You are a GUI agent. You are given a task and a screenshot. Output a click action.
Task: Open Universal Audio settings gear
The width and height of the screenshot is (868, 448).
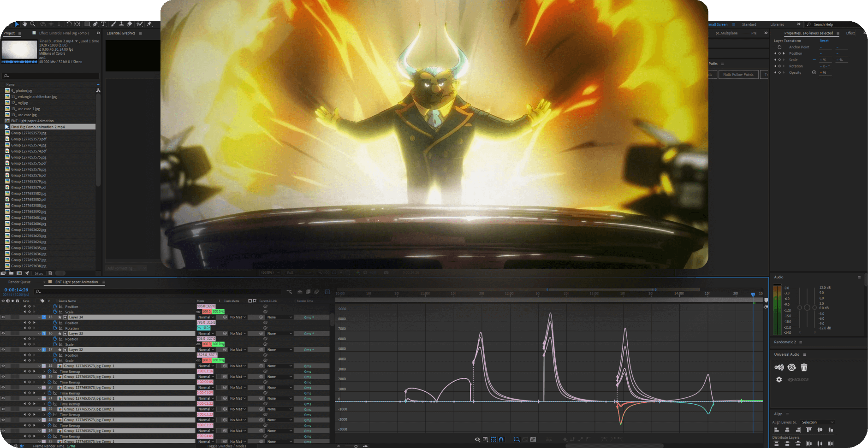pyautogui.click(x=779, y=380)
